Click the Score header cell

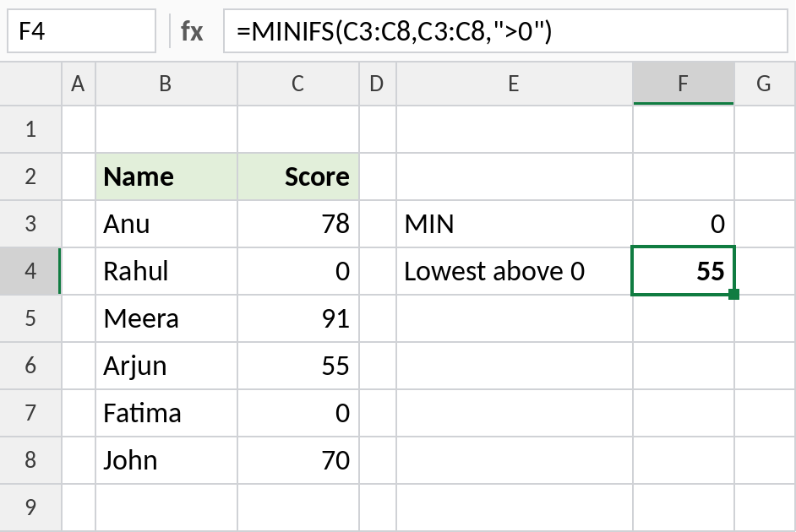[x=298, y=176]
